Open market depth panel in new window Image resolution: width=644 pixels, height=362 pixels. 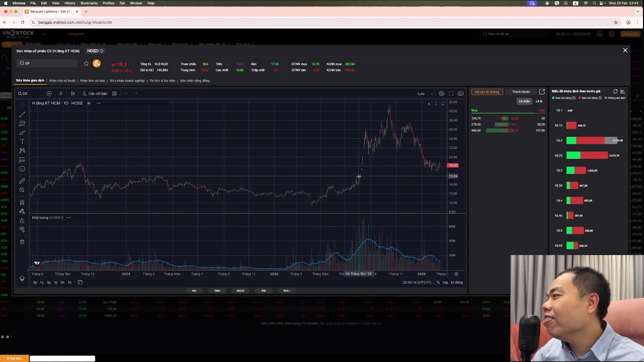coord(542,92)
